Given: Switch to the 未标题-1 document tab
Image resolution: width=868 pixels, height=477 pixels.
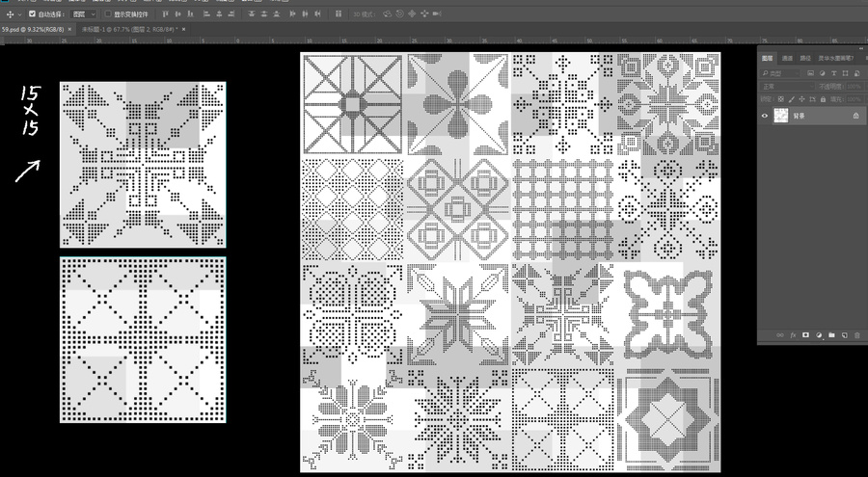Looking at the screenshot, I should tap(130, 29).
